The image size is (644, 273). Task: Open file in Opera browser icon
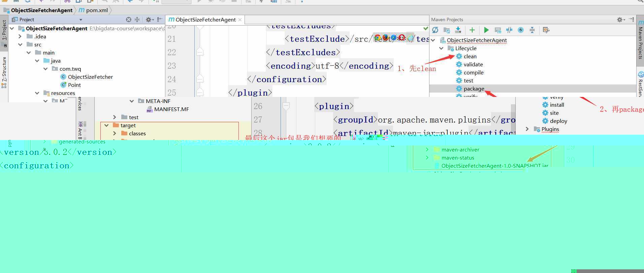401,38
